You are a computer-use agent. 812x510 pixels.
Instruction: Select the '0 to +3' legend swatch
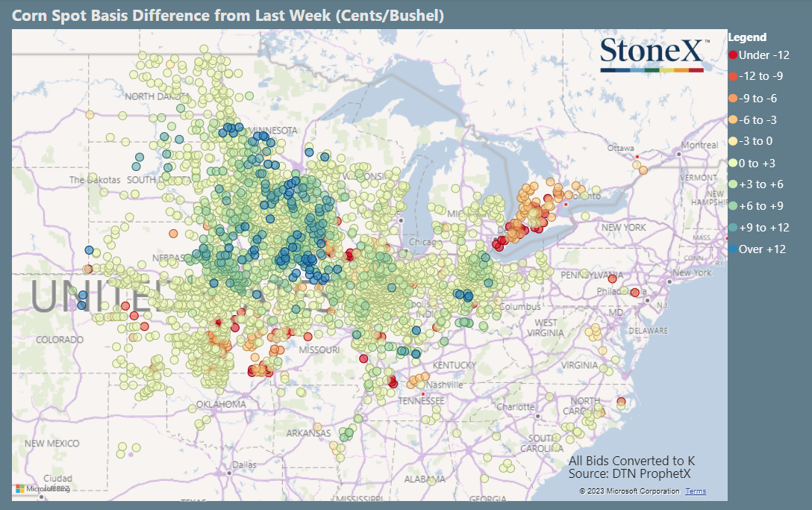pos(733,164)
